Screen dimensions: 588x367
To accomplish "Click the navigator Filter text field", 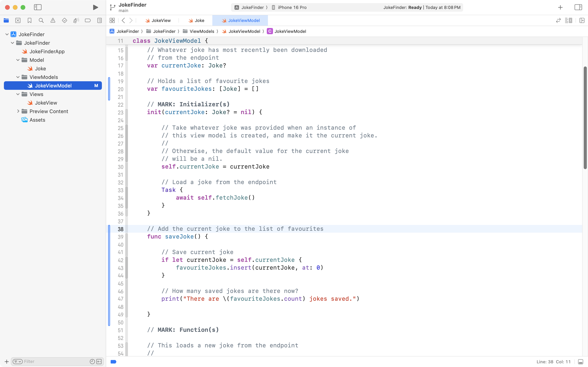I will point(56,361).
